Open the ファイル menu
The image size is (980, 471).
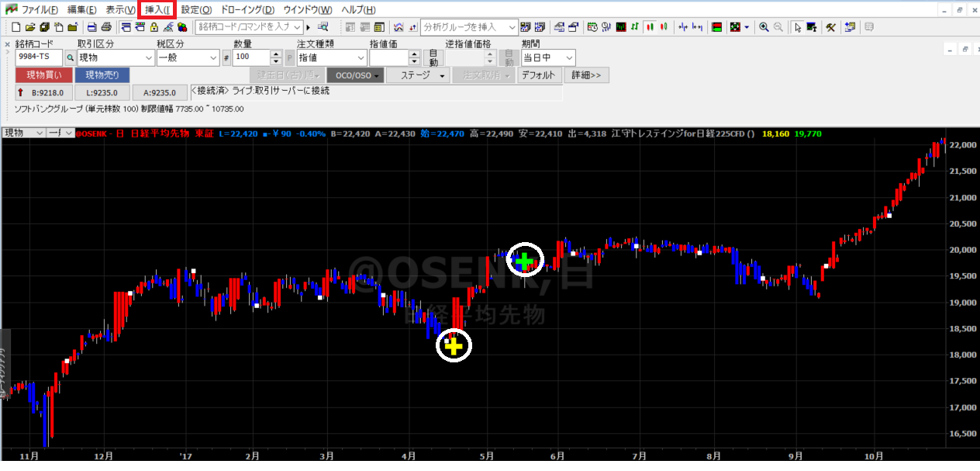point(39,9)
